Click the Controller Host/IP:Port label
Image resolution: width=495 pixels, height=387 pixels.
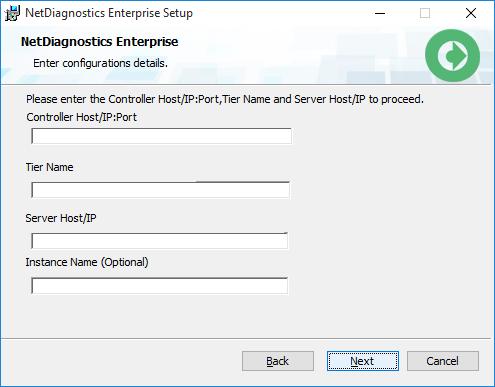pyautogui.click(x=82, y=117)
